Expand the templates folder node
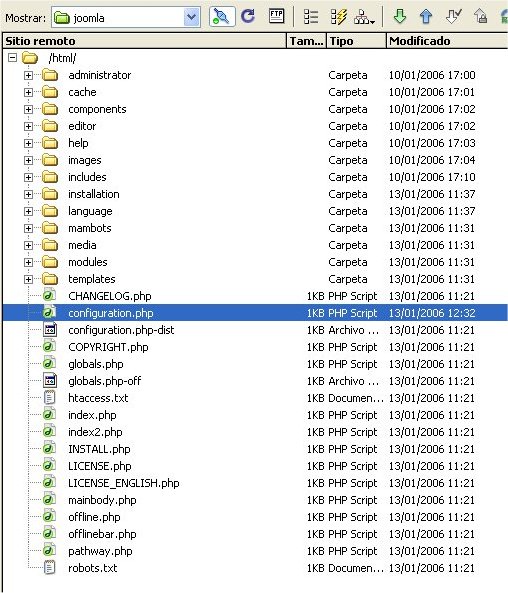Screen dimensions: 508x593 click(x=28, y=279)
